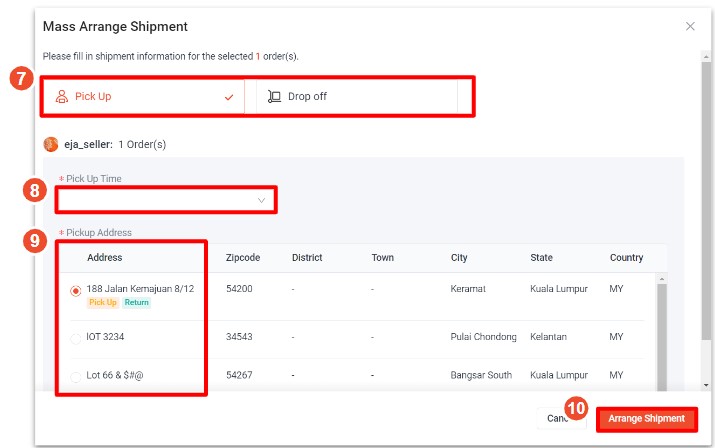Image resolution: width=715 pixels, height=448 pixels.
Task: Click the Arrange Shipment button
Action: [x=647, y=419]
